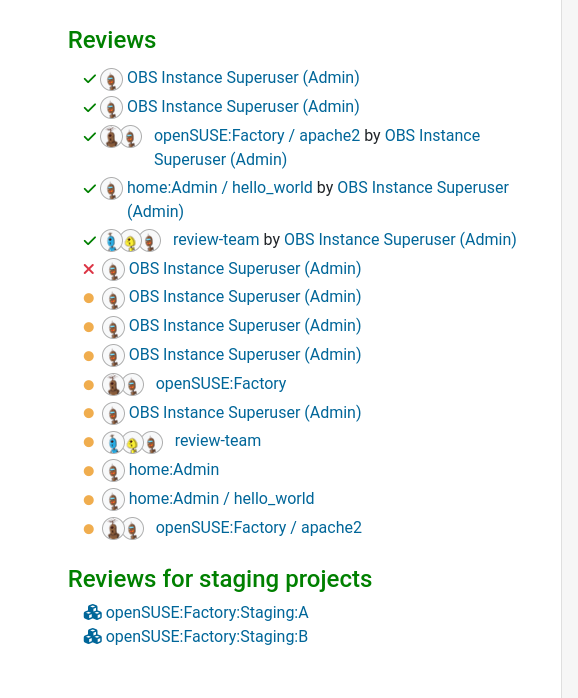
Task: Open the accepted review-team link with green check
Action: pos(216,239)
